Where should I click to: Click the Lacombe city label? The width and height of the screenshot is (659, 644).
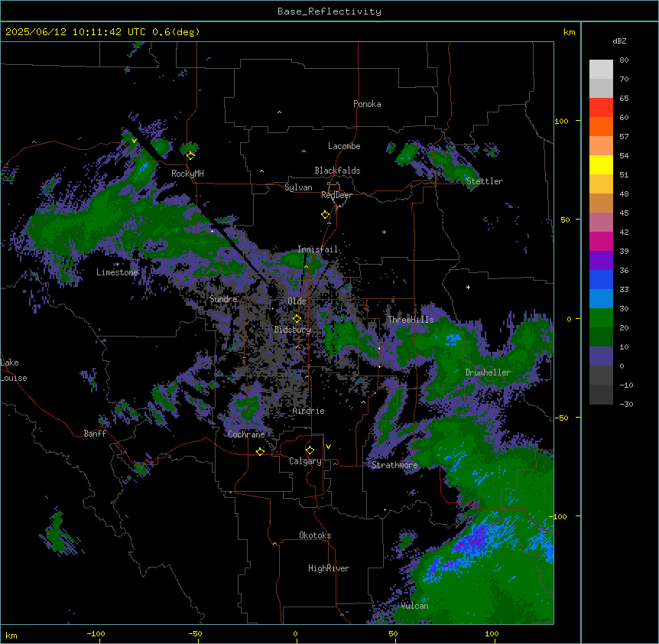(344, 146)
